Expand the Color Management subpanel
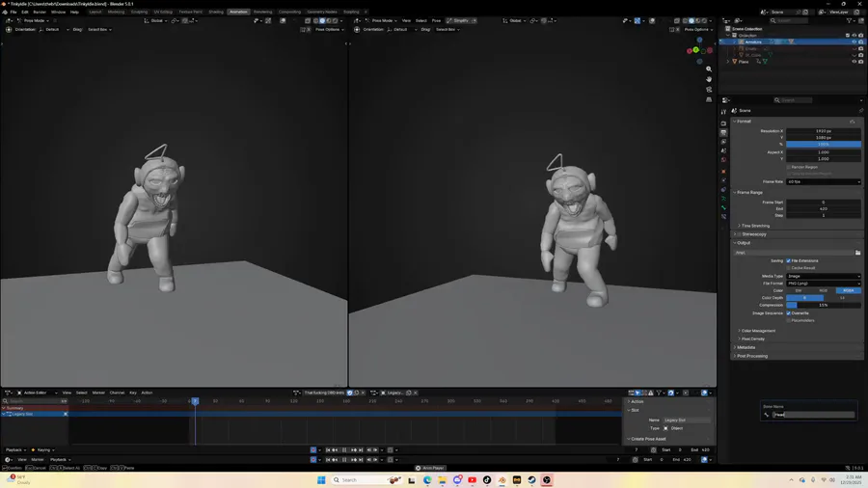This screenshot has width=868, height=488. 758,331
